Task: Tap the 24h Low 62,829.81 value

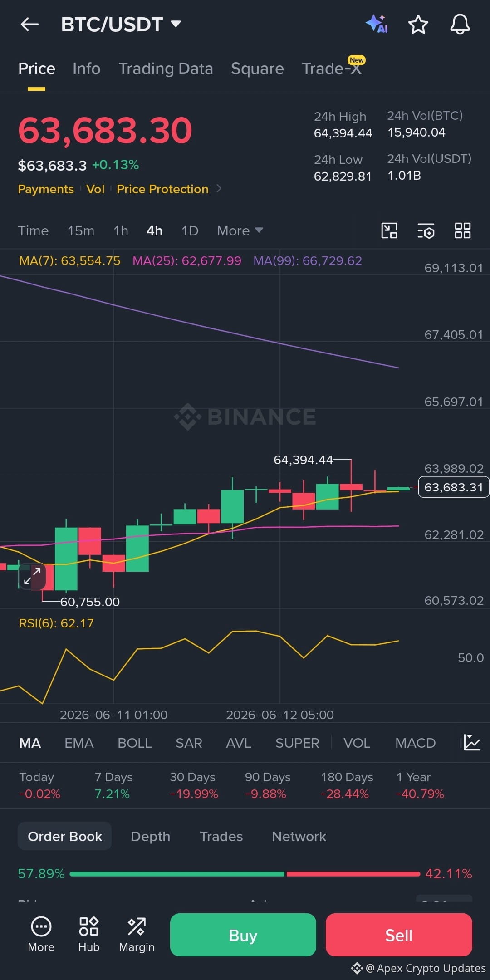Action: click(x=343, y=176)
